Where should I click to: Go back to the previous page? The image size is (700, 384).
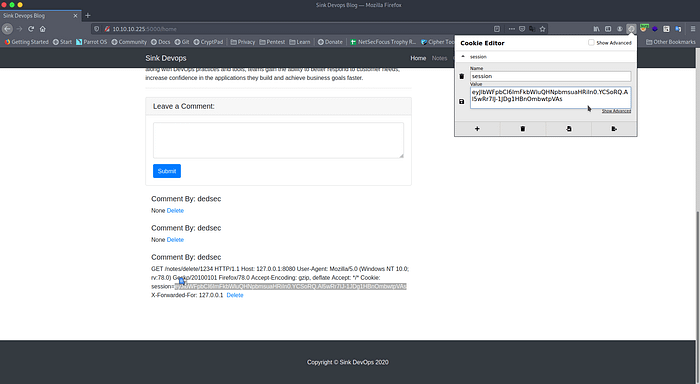tap(7, 29)
